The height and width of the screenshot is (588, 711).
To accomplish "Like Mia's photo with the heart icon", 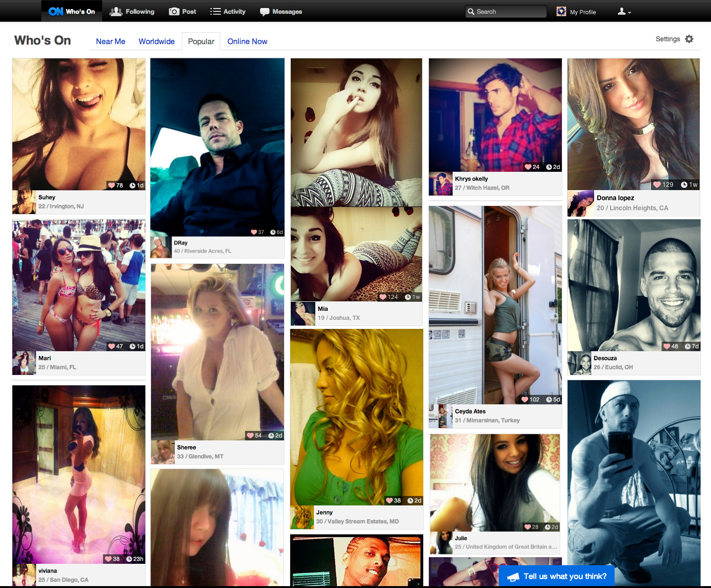I will tap(383, 297).
